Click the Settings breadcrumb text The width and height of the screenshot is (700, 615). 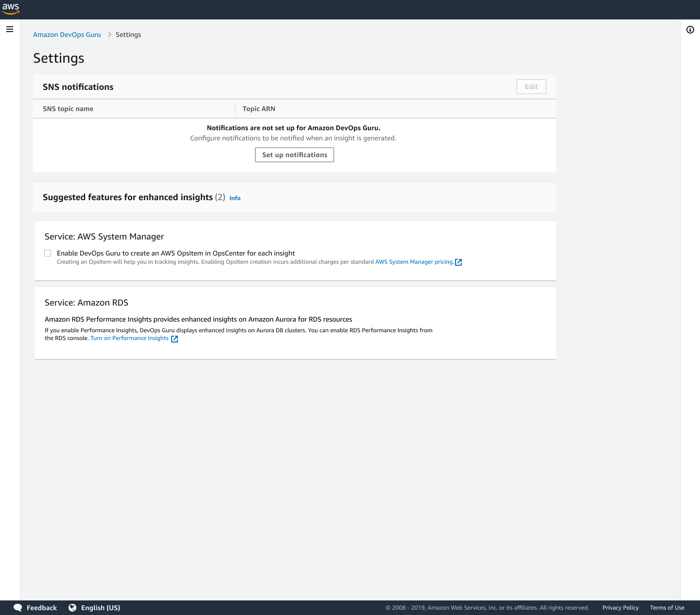coord(128,34)
